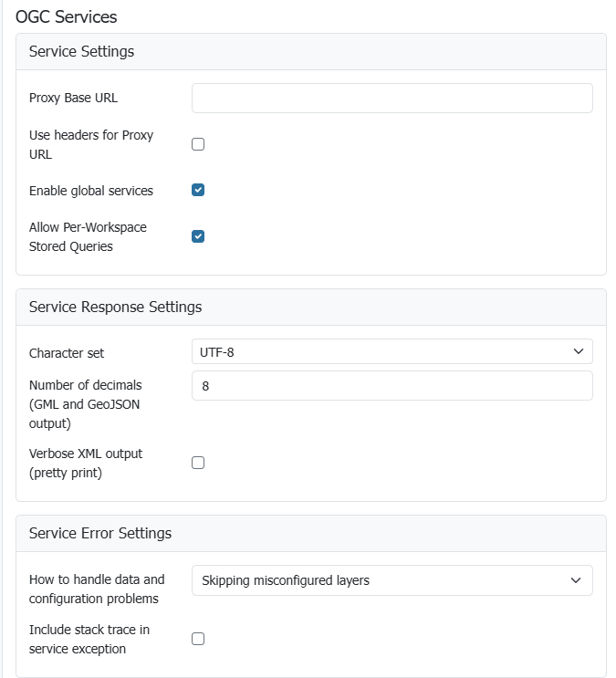Viewport: 616px width, 678px height.
Task: Click the "Number of decimals" label text
Action: point(85,385)
